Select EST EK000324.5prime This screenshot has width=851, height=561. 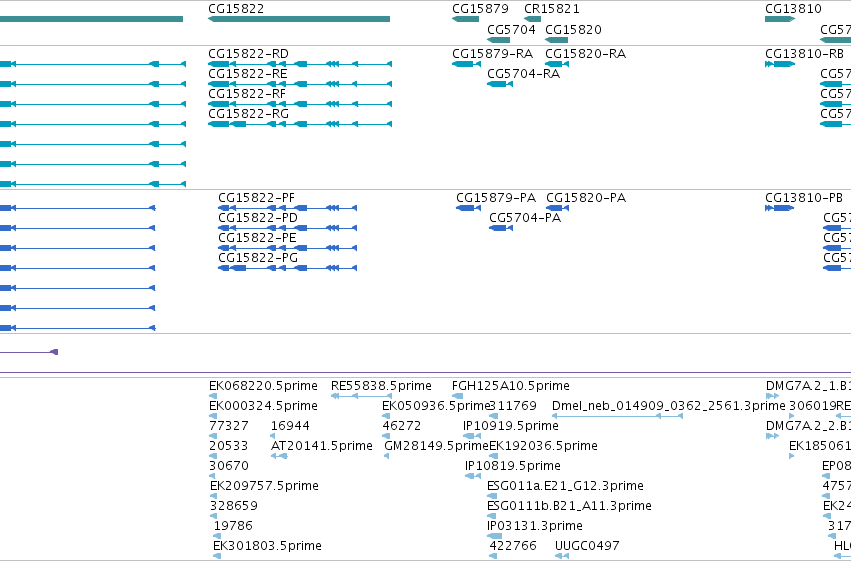point(263,406)
